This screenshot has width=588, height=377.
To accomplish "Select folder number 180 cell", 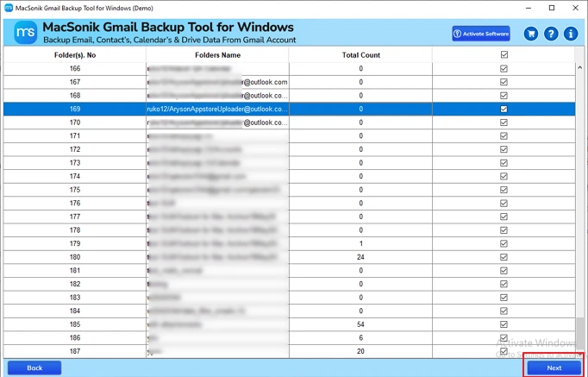I will (x=75, y=257).
